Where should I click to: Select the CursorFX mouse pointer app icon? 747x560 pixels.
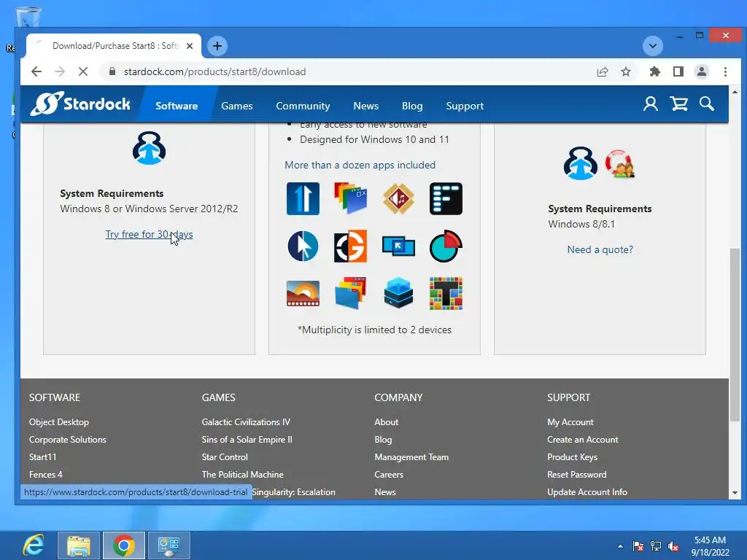(303, 246)
